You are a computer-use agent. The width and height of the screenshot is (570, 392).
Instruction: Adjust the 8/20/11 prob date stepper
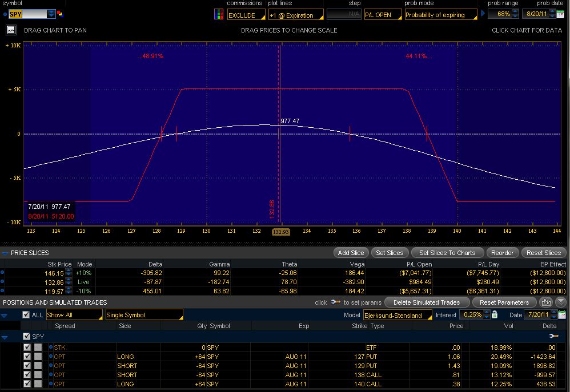[x=552, y=14]
